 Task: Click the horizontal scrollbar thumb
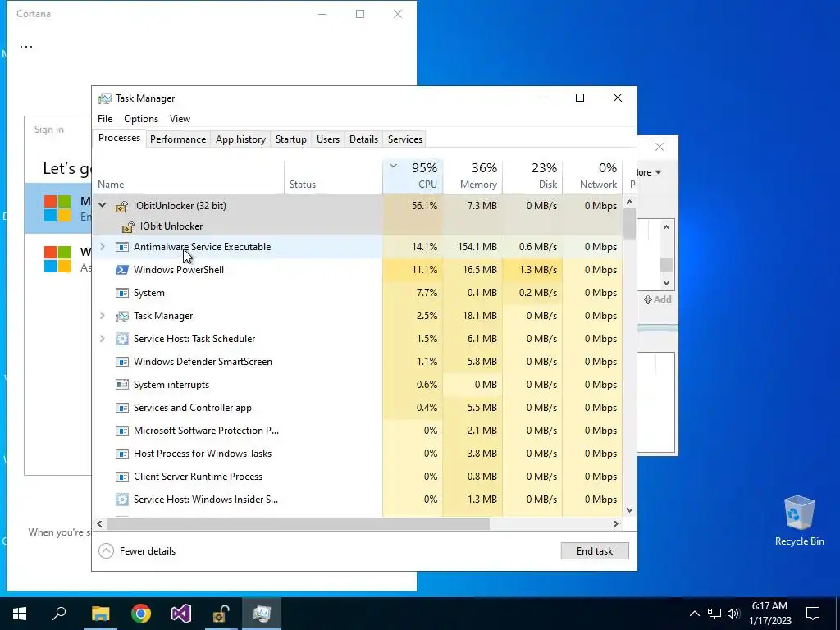pos(298,523)
